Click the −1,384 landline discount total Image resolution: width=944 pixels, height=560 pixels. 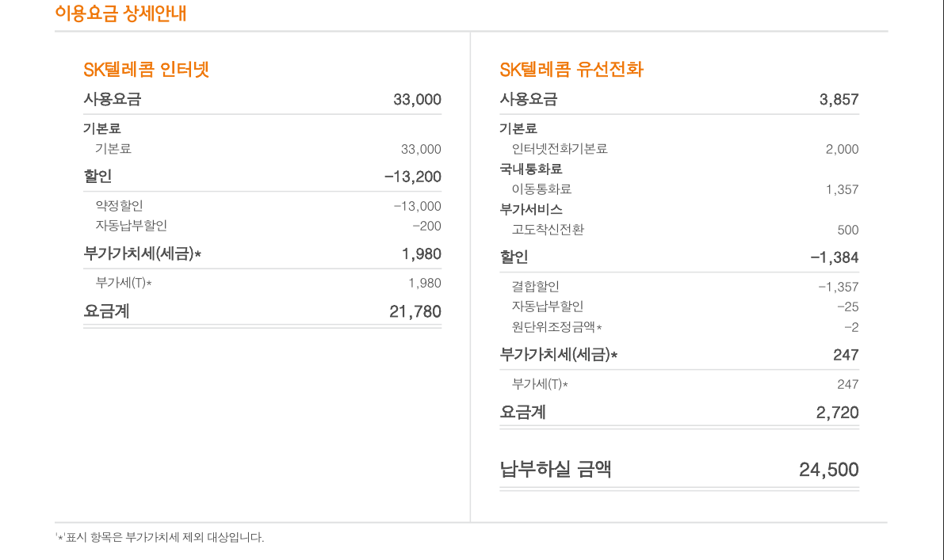(x=834, y=257)
